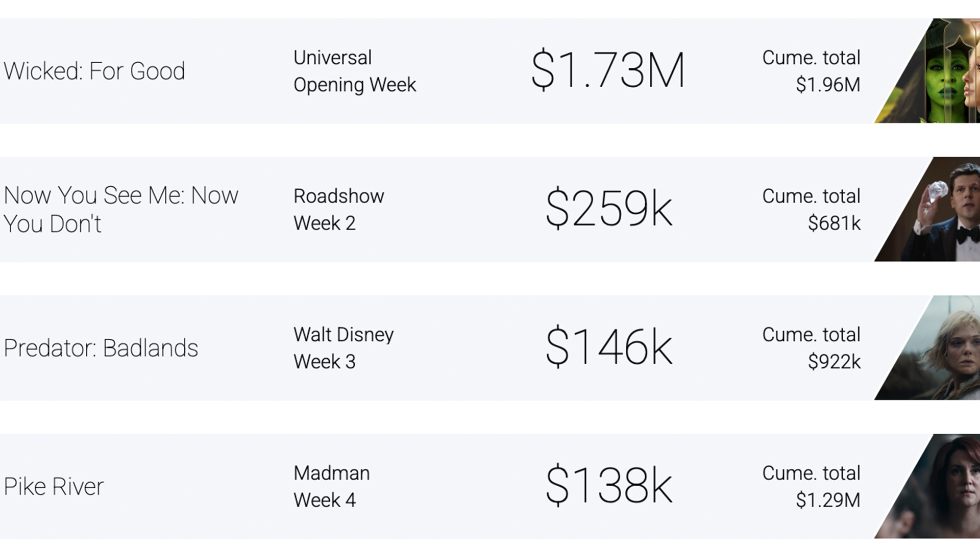This screenshot has width=980, height=551.
Task: Select the Predator: Badlands title text
Action: coord(101,348)
